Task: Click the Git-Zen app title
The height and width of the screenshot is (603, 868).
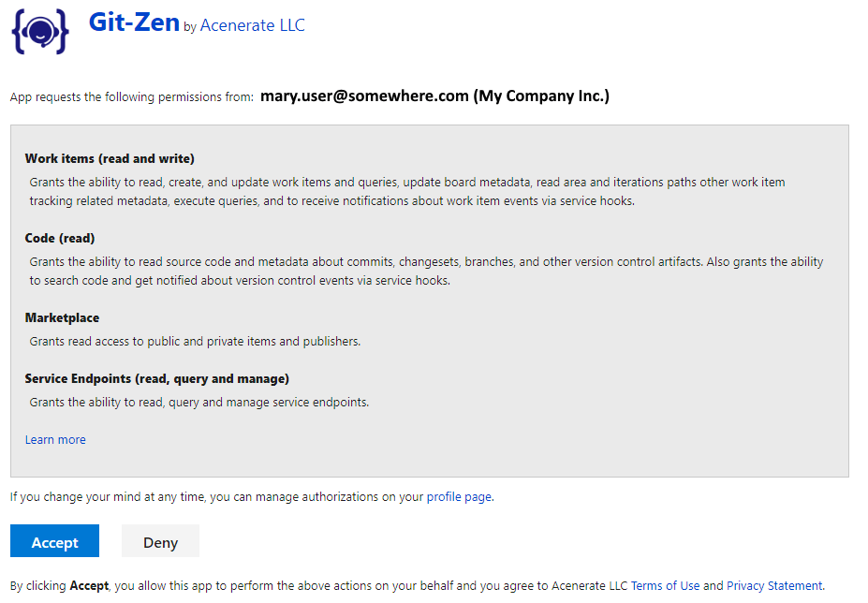Action: (134, 23)
